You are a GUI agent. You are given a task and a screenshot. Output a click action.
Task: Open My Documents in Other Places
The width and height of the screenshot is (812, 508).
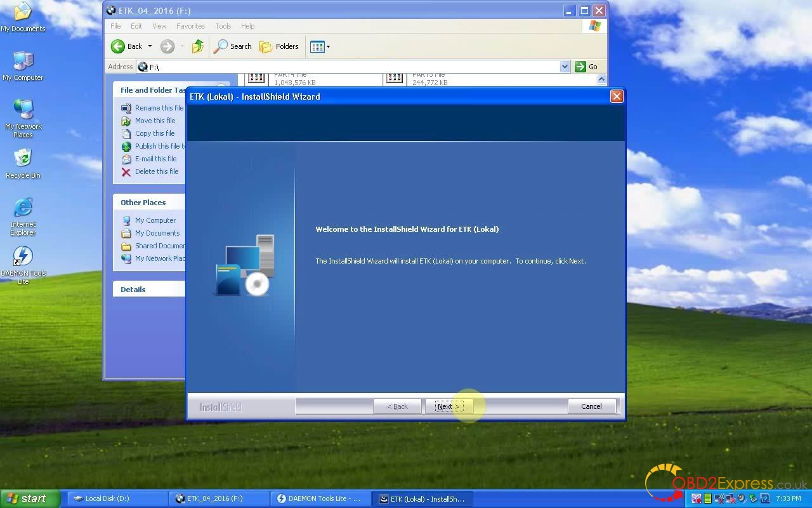(157, 233)
